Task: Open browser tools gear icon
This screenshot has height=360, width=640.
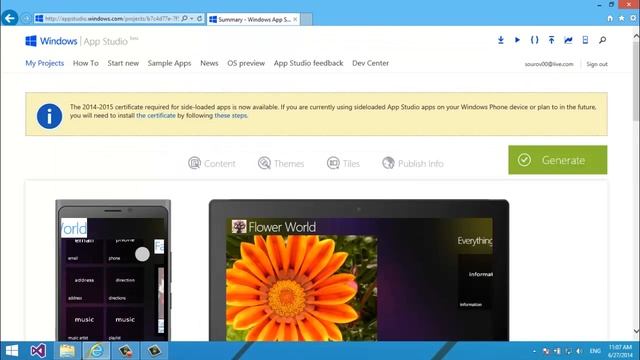Action: (633, 18)
